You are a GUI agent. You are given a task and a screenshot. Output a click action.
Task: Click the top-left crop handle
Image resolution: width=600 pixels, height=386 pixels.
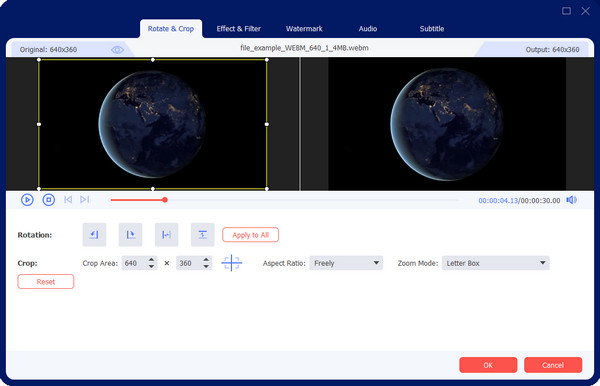point(39,60)
